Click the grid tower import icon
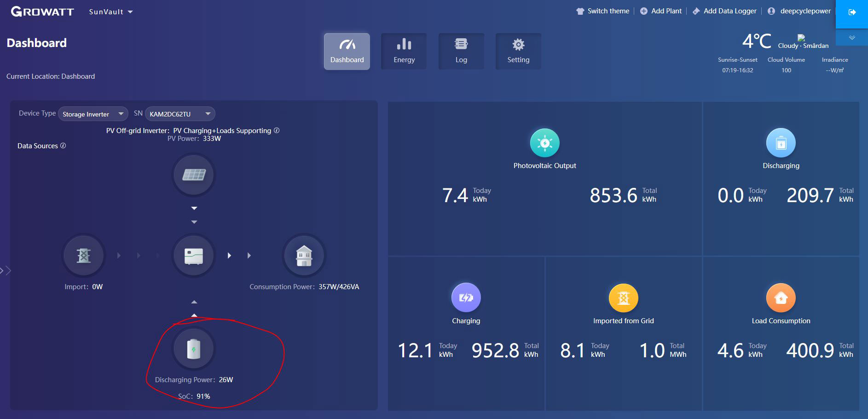Screen dimensions: 868x419 (83, 256)
